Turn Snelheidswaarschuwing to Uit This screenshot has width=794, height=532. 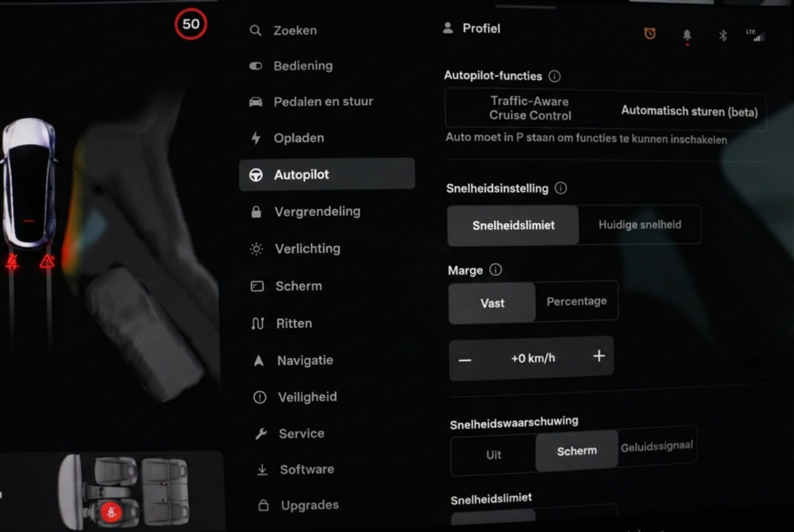[494, 455]
